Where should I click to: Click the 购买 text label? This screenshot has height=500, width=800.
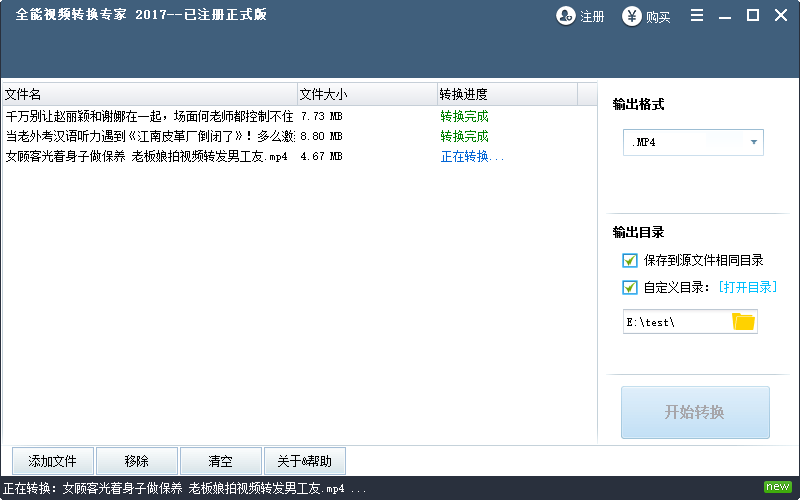[658, 17]
